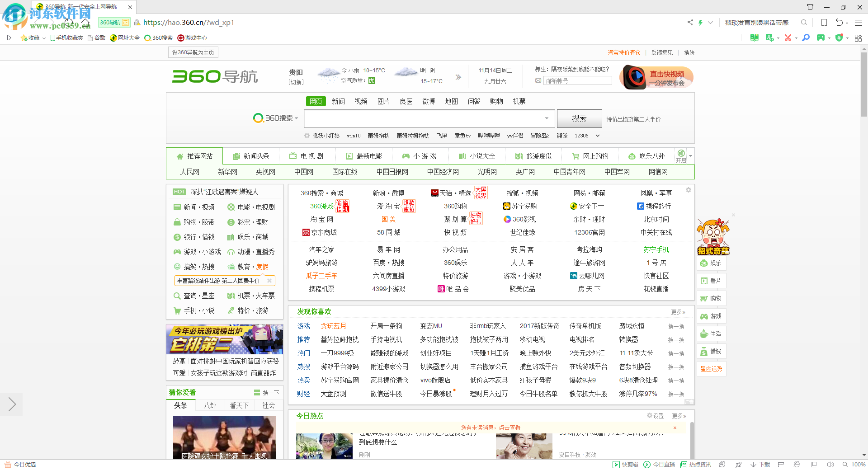Open 娱乐 in right floating sidebar
Screen dimensions: 868x470
(711, 263)
